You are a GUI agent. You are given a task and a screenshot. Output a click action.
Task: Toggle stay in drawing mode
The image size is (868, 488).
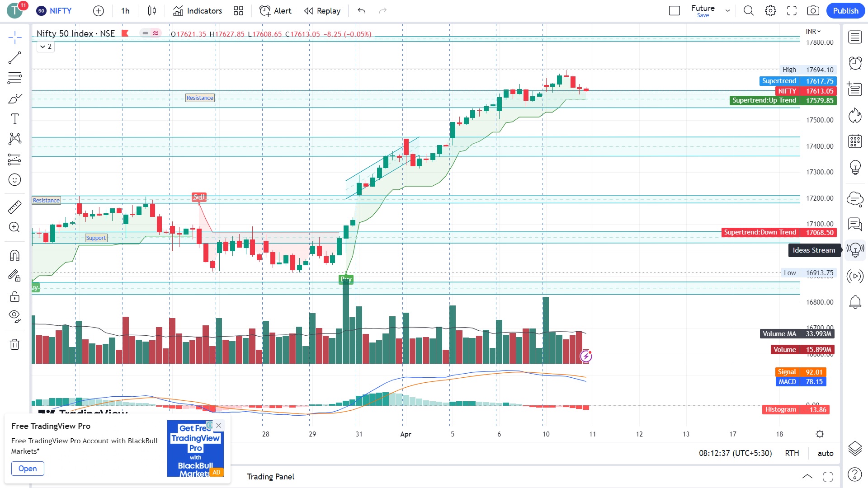15,276
